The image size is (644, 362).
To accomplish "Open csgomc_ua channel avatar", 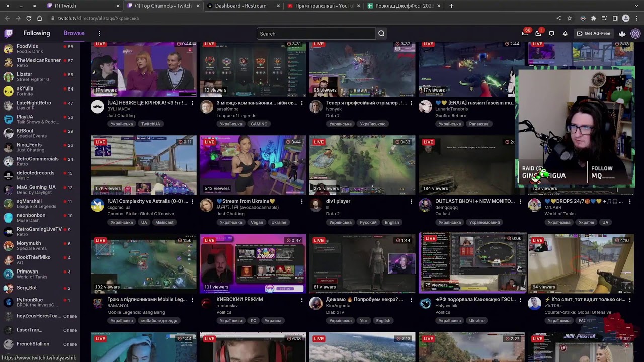I will pyautogui.click(x=97, y=205).
